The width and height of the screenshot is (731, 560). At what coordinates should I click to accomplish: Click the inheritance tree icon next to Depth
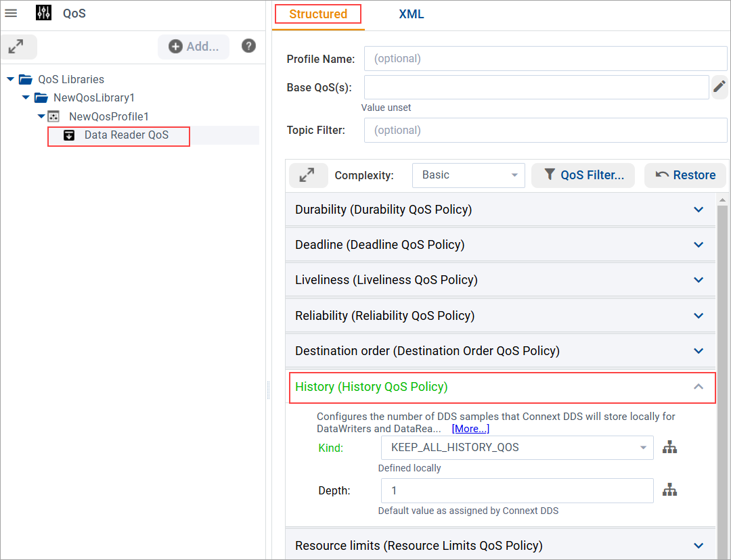(669, 490)
